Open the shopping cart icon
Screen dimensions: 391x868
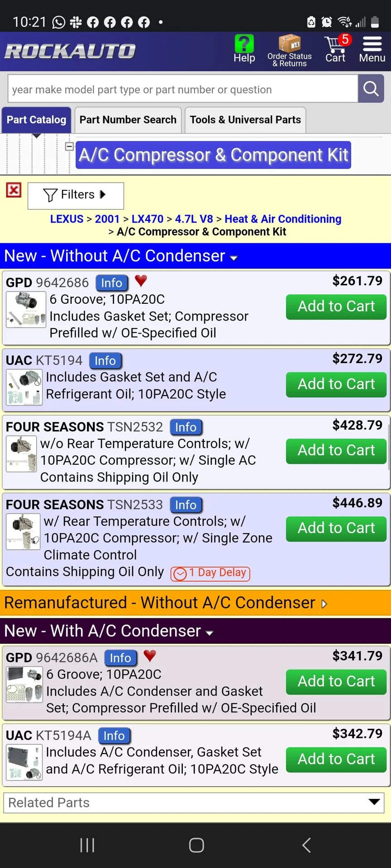tap(335, 45)
